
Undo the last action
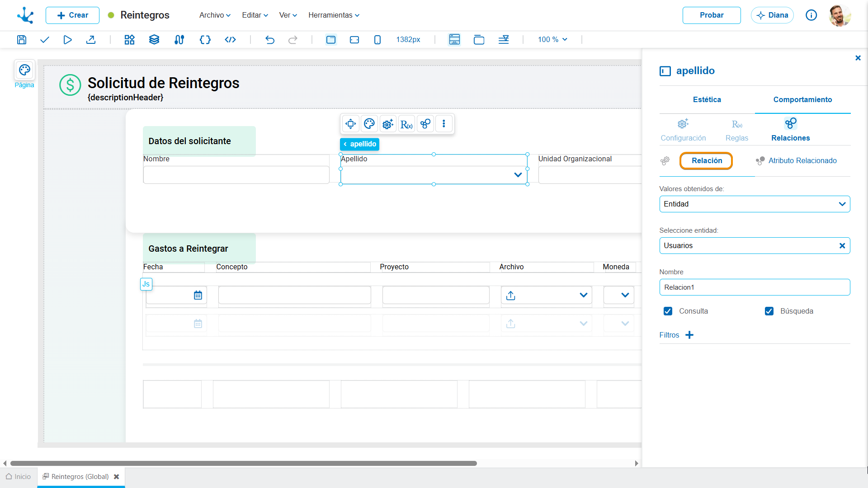[x=270, y=40]
